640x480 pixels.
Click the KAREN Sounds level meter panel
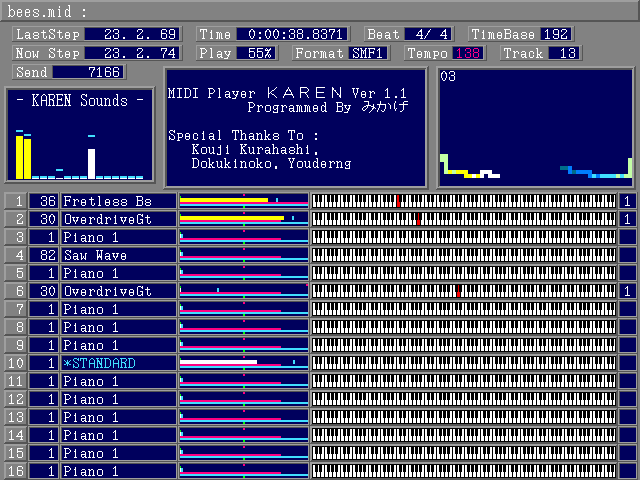point(80,136)
